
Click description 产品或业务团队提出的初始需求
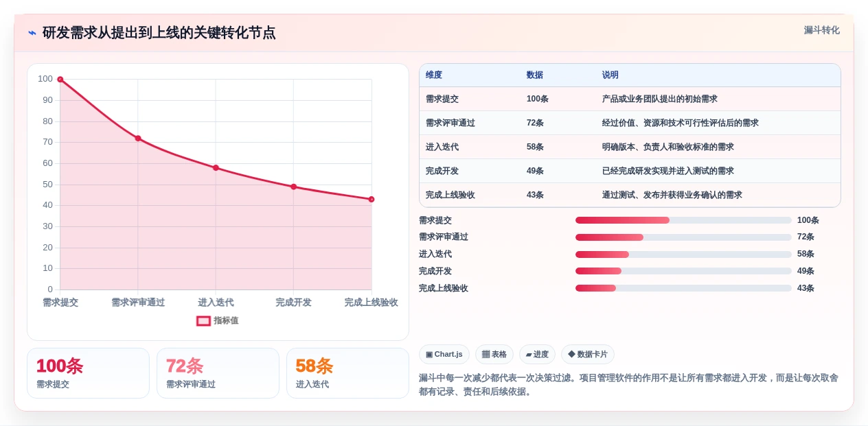(660, 99)
